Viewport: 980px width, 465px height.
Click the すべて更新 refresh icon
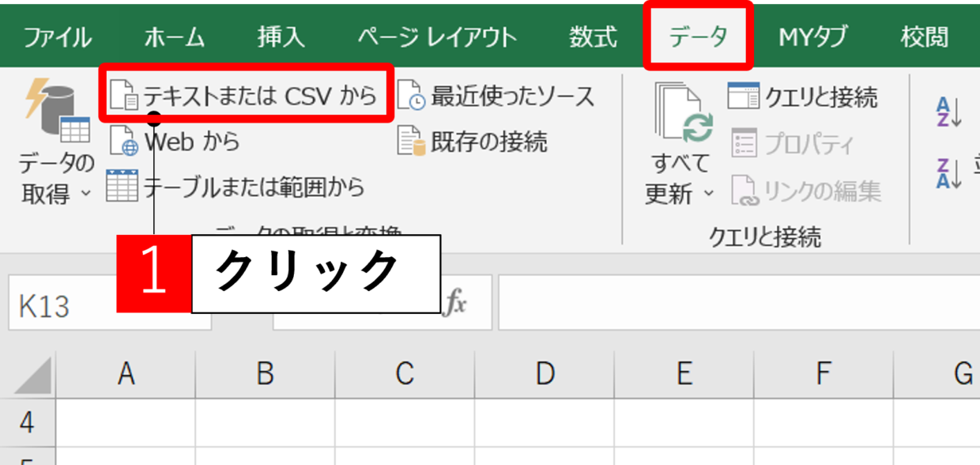point(683,112)
